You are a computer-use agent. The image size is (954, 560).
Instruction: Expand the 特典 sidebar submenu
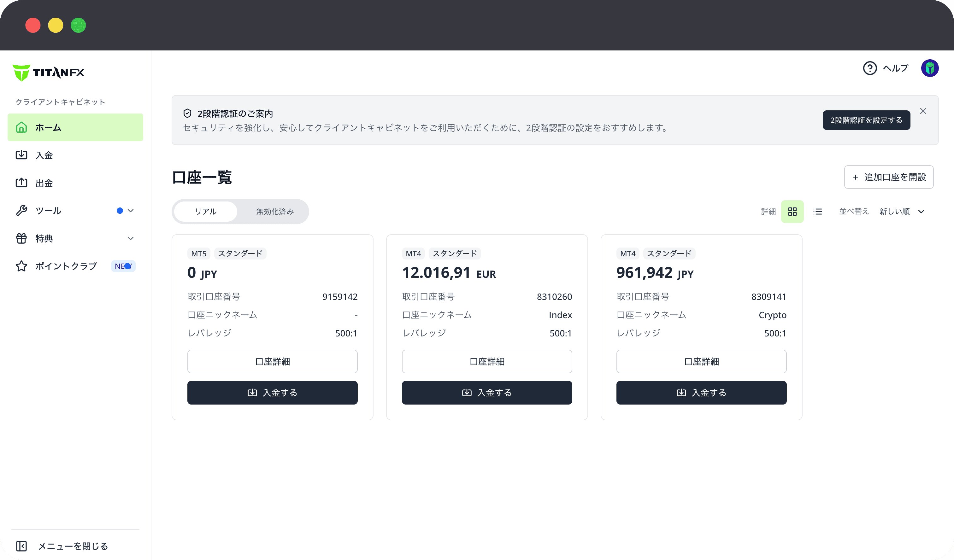131,238
